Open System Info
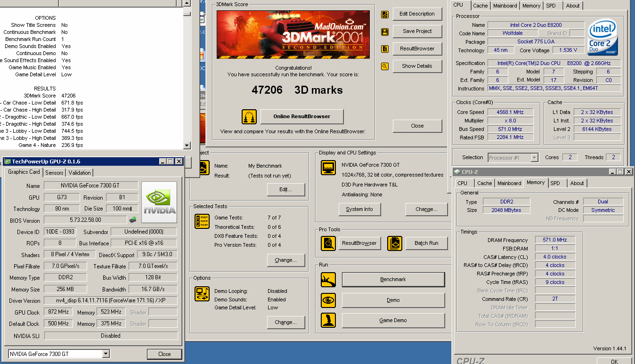The height and width of the screenshot is (364, 635). click(359, 210)
